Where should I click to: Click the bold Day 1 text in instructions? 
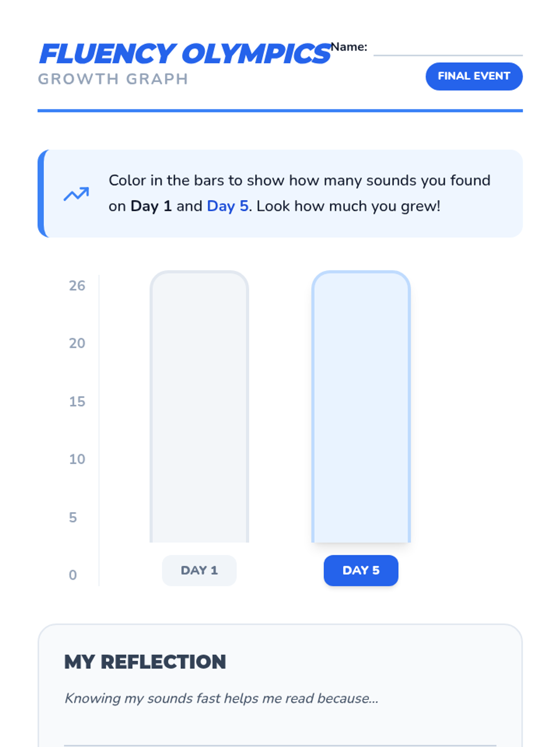pos(151,206)
